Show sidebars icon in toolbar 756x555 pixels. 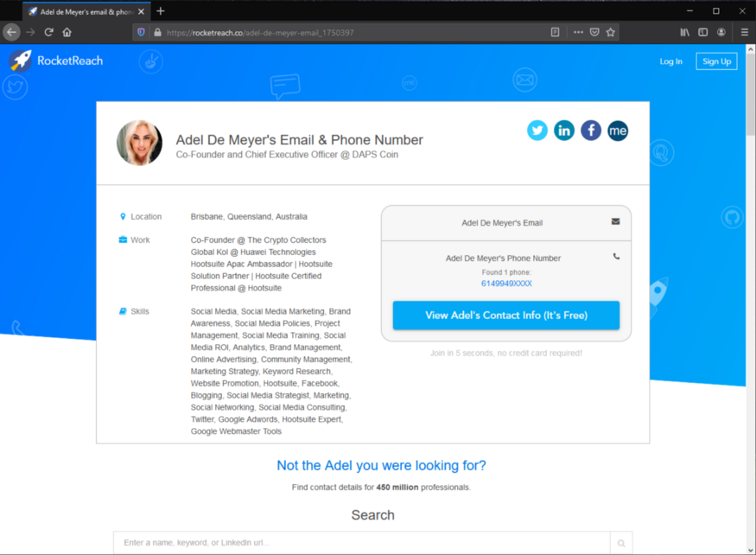pos(703,32)
